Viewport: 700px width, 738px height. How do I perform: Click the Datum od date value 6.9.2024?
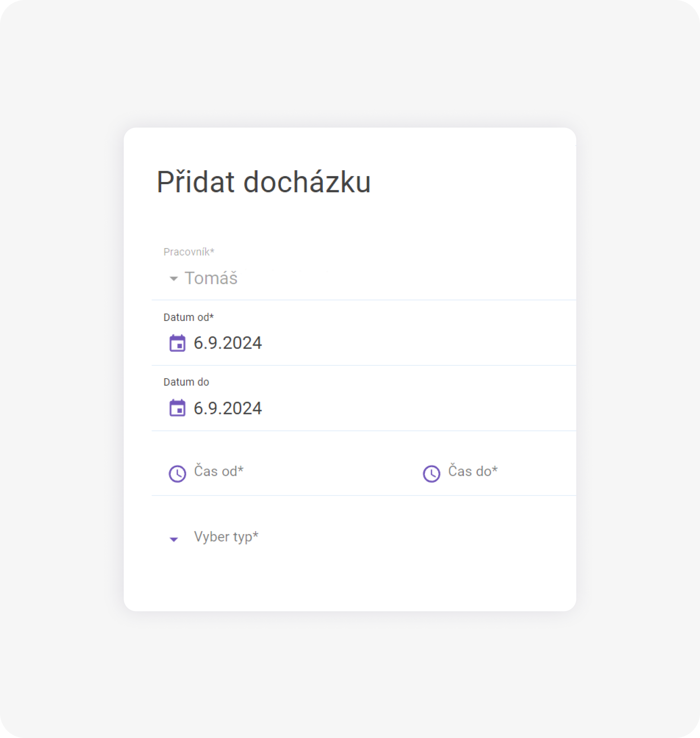[227, 343]
